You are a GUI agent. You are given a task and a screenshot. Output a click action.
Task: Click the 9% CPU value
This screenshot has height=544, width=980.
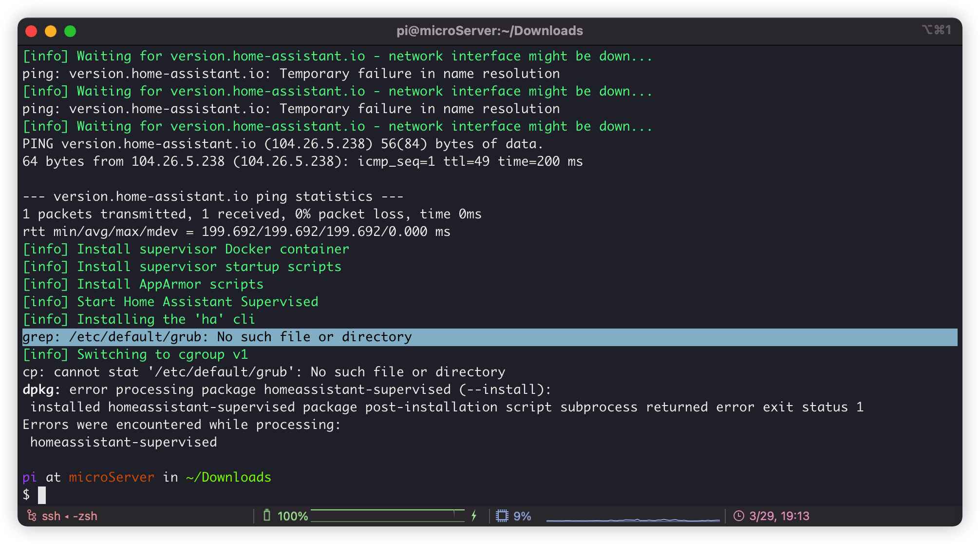pyautogui.click(x=522, y=516)
